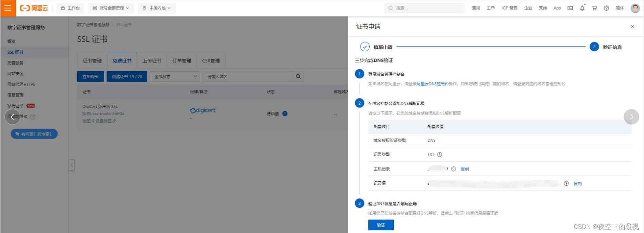
Task: Edit the tag with the pencil icon
Action: 114,121
